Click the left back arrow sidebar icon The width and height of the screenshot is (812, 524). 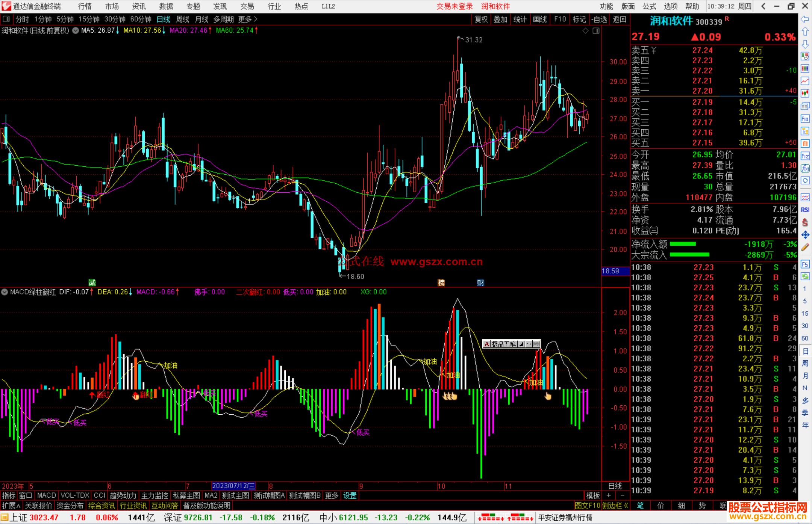click(x=805, y=19)
